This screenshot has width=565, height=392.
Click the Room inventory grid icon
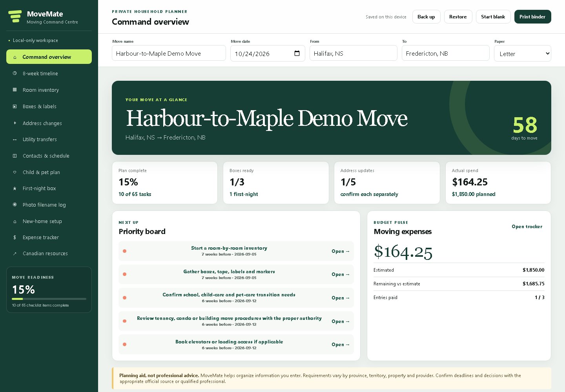(15, 90)
